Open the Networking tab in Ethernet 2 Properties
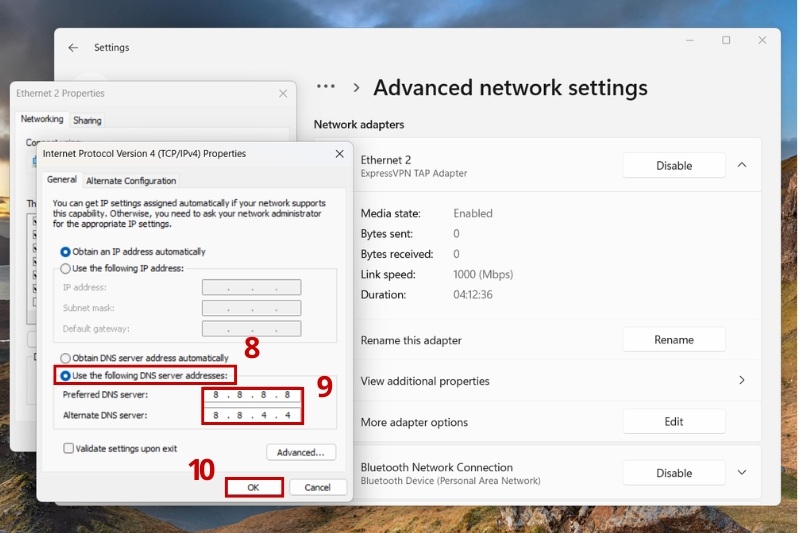Image resolution: width=800 pixels, height=533 pixels. click(42, 119)
